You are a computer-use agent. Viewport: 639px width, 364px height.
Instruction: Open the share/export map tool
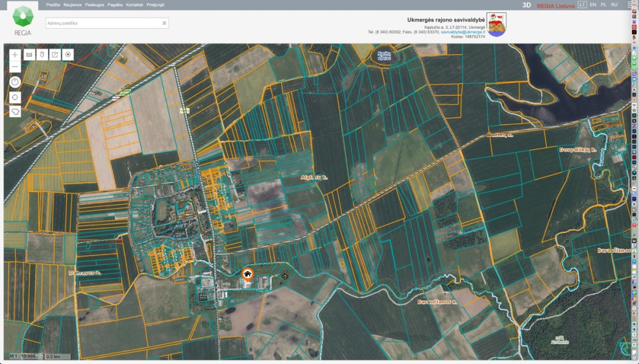point(55,54)
